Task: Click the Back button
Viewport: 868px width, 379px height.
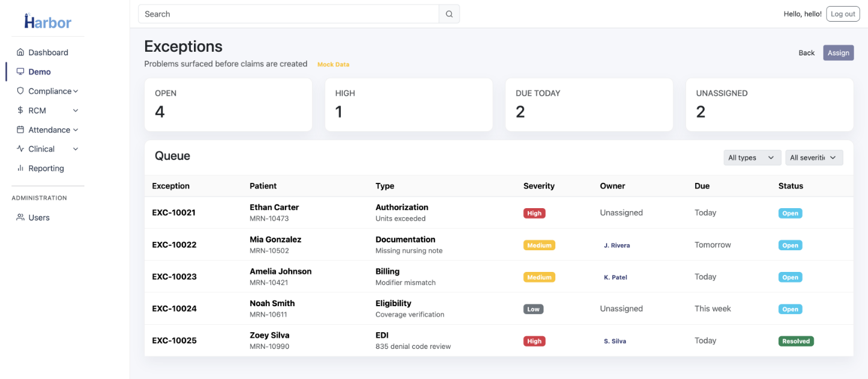Action: 806,52
